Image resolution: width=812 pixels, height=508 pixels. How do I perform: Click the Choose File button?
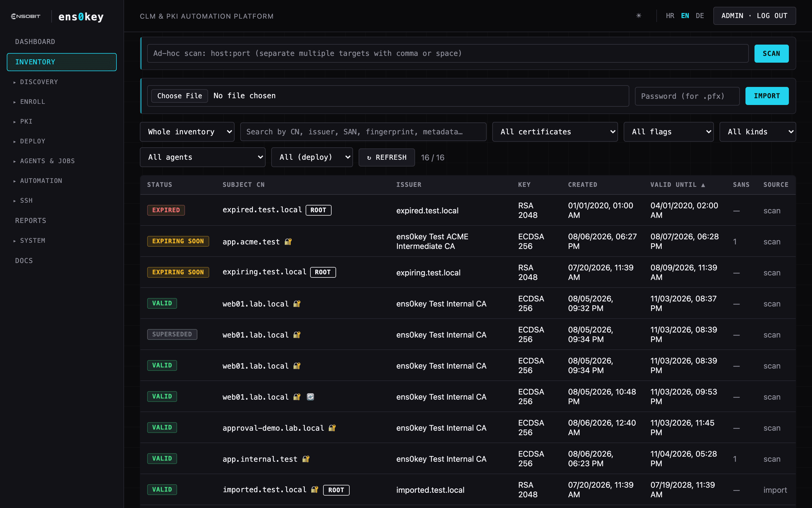point(180,96)
